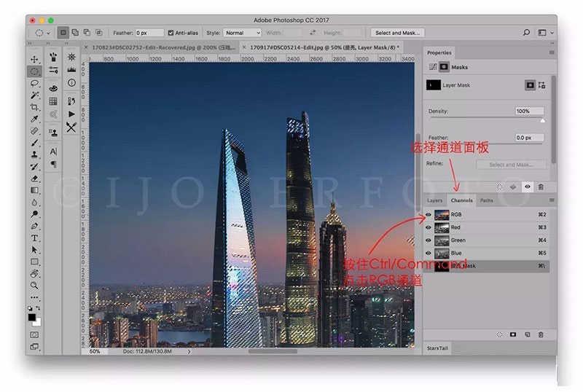Viewport: 583px width, 392px height.
Task: Open the Brush Presets panel icon
Action: point(53,57)
